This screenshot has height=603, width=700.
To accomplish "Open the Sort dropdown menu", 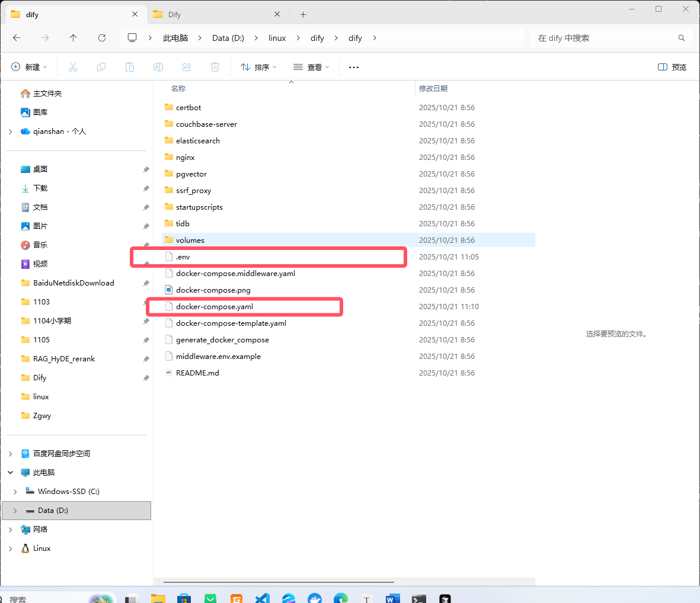I will click(258, 67).
